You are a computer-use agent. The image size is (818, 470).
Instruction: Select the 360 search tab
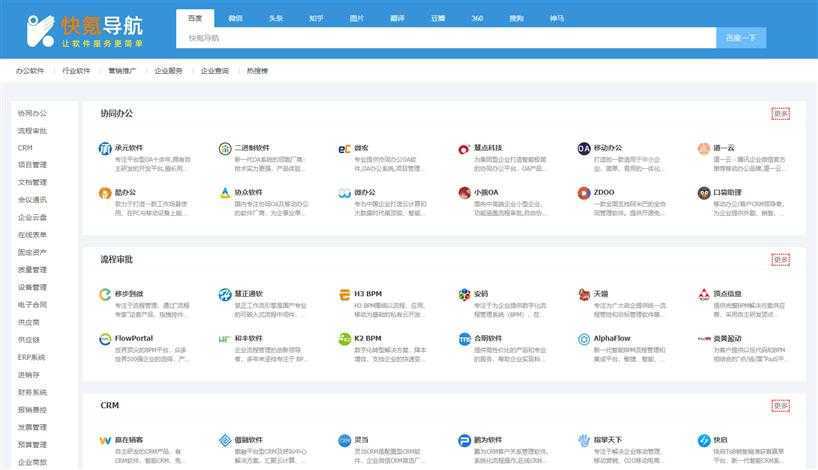point(477,18)
